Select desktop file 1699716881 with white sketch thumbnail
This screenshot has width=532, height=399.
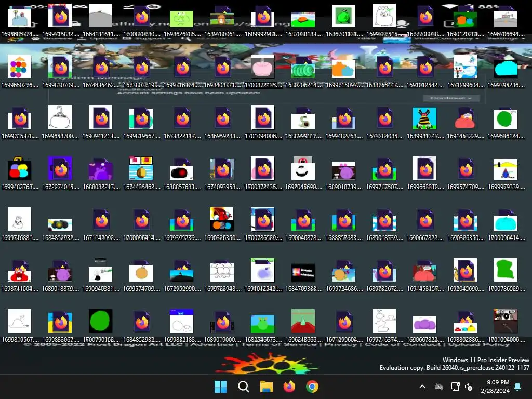[20, 224]
